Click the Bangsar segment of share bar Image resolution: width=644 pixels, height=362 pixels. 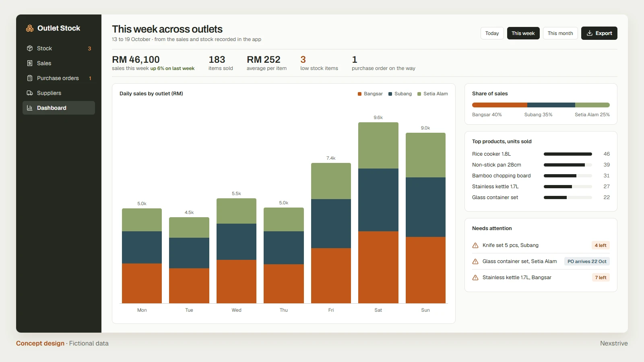[x=500, y=105]
